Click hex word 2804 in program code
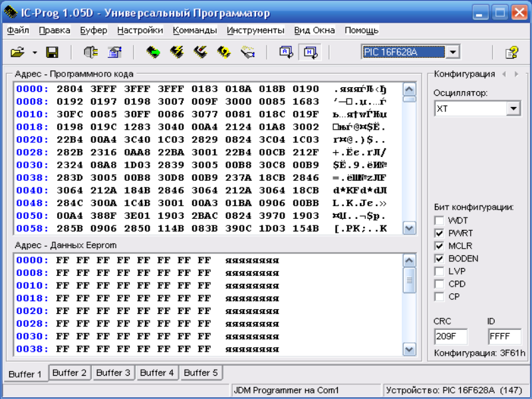 pos(70,89)
